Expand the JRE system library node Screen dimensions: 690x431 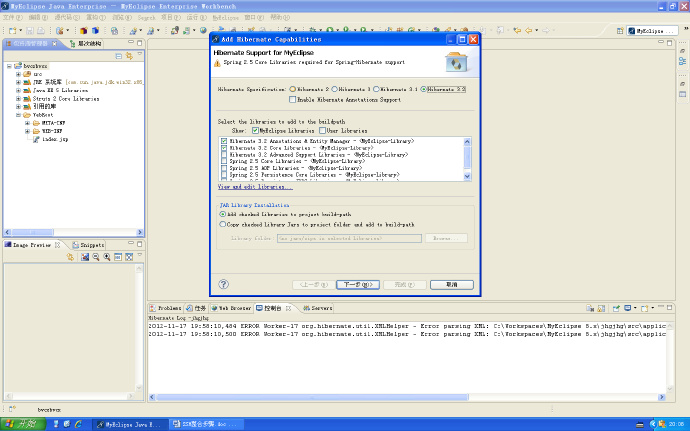tap(18, 82)
